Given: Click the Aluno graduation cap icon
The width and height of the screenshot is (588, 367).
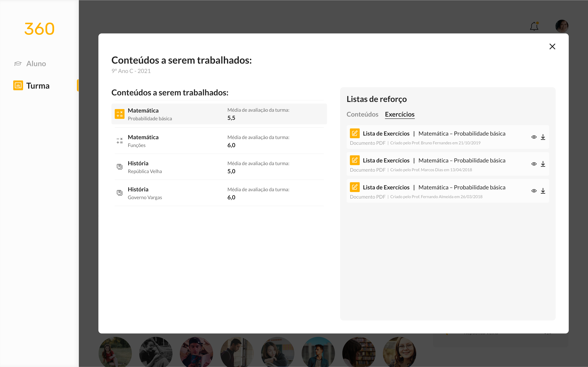Looking at the screenshot, I should [18, 64].
